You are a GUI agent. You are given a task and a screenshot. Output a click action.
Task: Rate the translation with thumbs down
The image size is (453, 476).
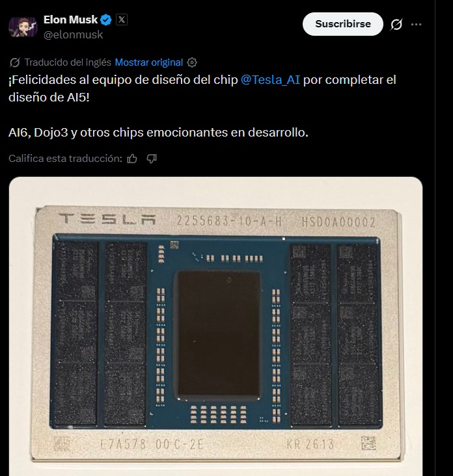tap(152, 158)
